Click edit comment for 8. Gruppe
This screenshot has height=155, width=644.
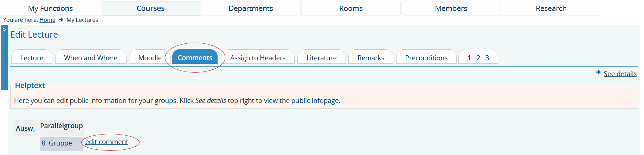(x=107, y=142)
